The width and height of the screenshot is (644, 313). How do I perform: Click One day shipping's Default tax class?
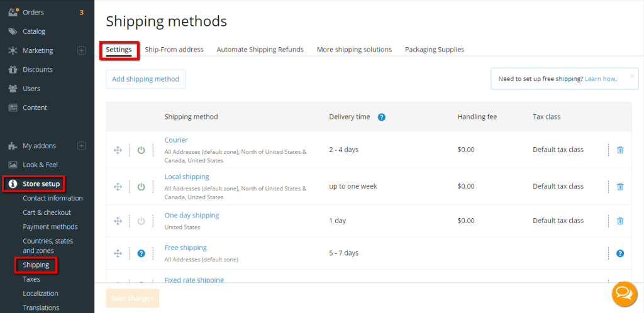pos(558,221)
